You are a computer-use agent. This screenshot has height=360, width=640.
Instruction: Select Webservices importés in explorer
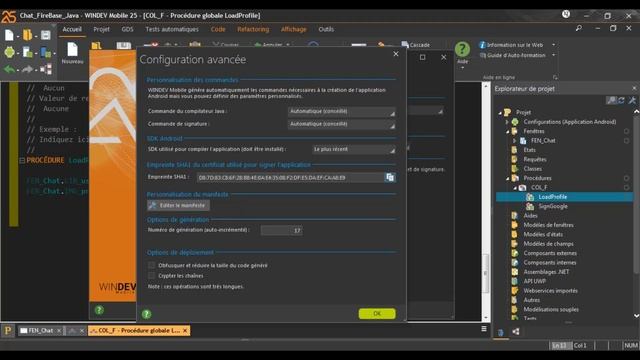[550, 291]
